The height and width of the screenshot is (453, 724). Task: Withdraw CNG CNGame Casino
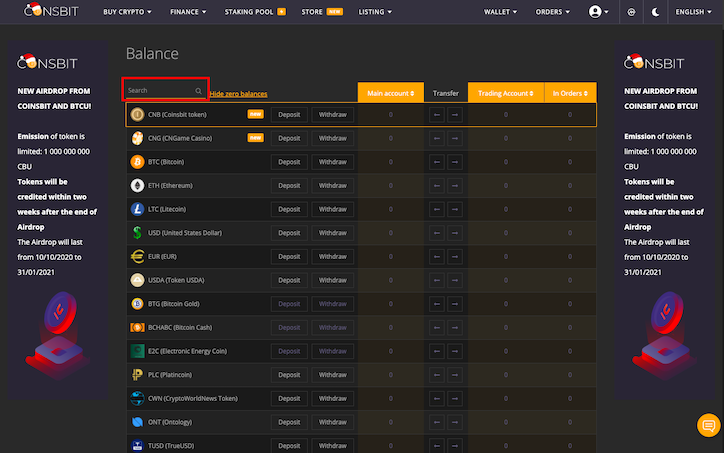[x=332, y=138]
